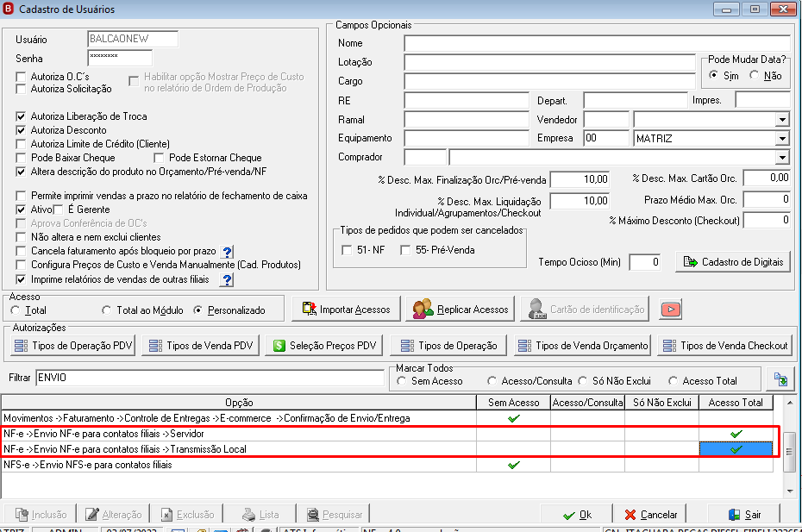Screen dimensions: 802x532
Task: Click Replicar Acessos button
Action: 461,309
